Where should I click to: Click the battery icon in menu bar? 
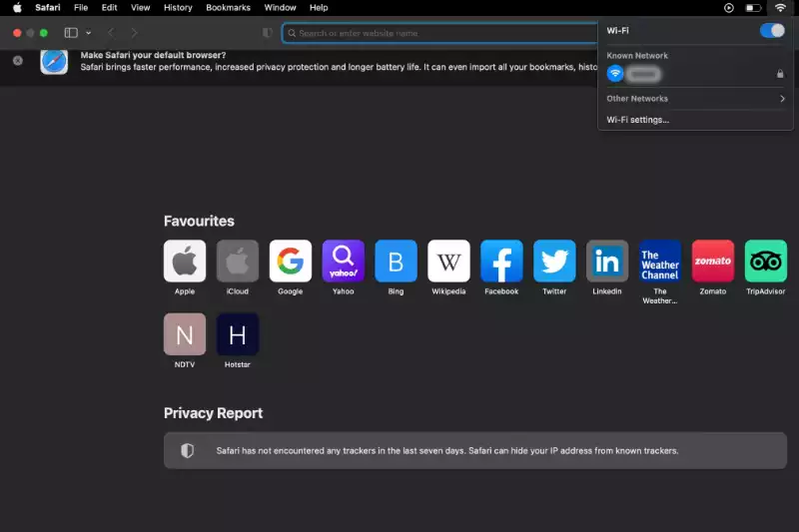click(x=754, y=8)
